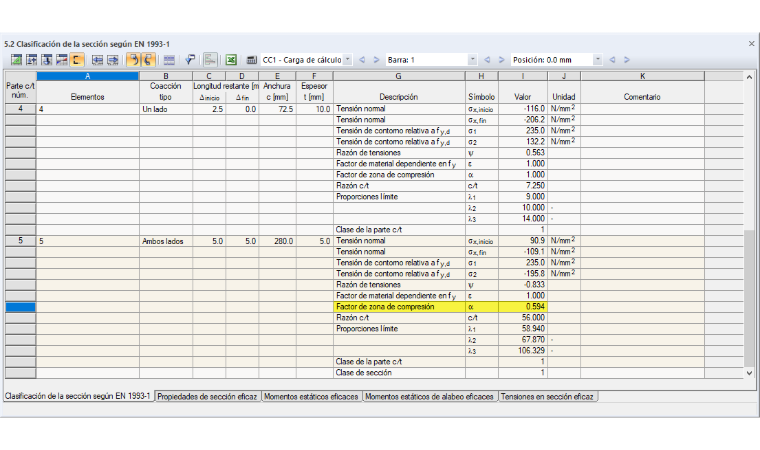Select the Clasificación de la sección según EN 1993-1 tab

coord(78,396)
